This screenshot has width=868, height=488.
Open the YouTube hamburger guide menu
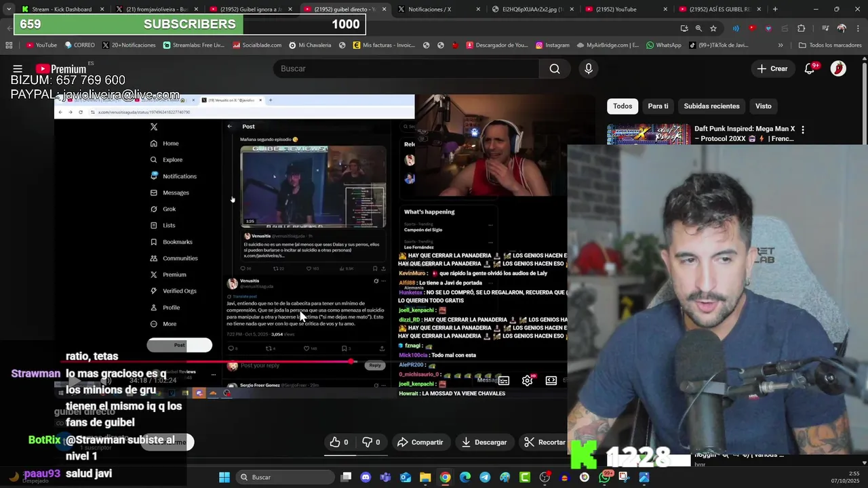click(x=18, y=68)
